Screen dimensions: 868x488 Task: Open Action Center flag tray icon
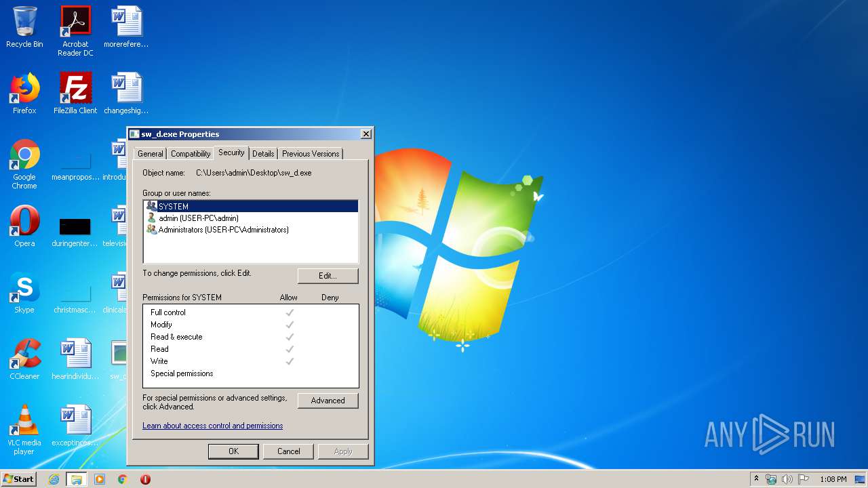pyautogui.click(x=804, y=479)
